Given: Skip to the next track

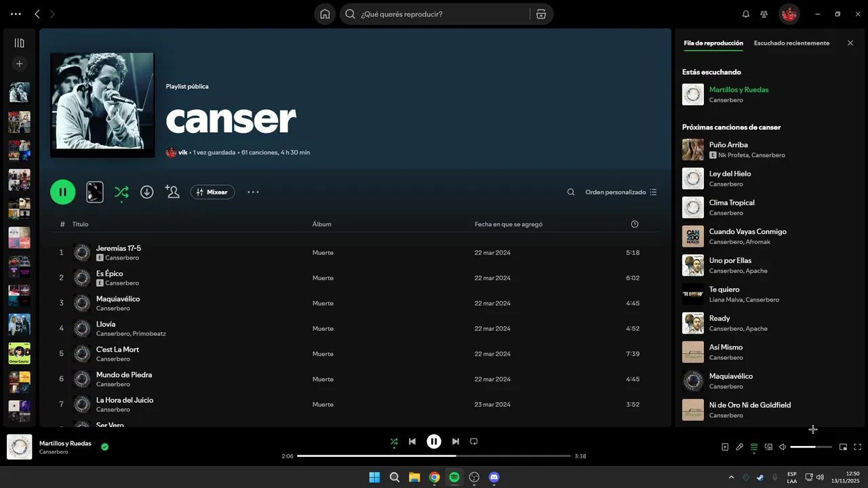Looking at the screenshot, I should [456, 441].
